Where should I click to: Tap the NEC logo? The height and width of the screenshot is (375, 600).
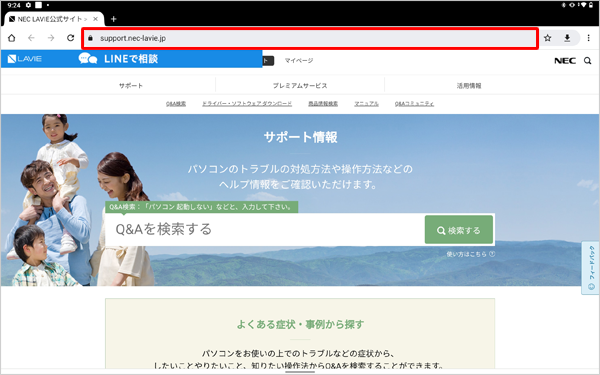click(565, 60)
